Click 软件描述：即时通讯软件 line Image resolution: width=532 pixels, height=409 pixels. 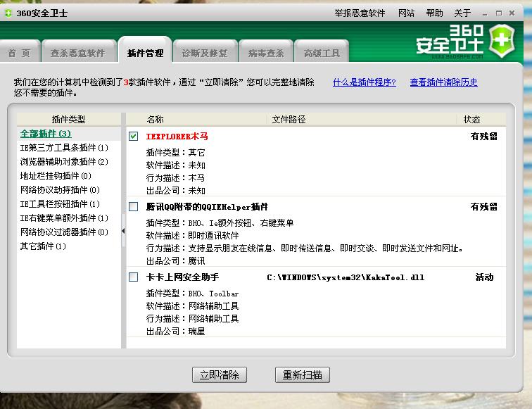click(x=192, y=236)
